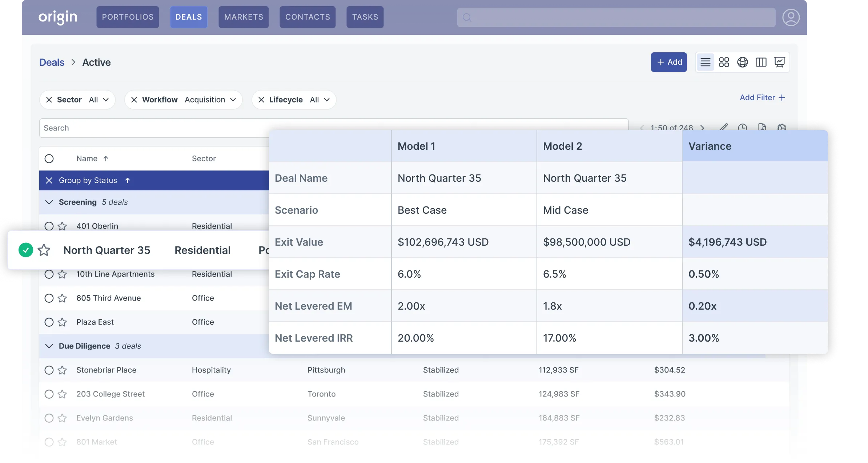Select the Plaza East row checkbox
Image resolution: width=868 pixels, height=463 pixels.
49,322
